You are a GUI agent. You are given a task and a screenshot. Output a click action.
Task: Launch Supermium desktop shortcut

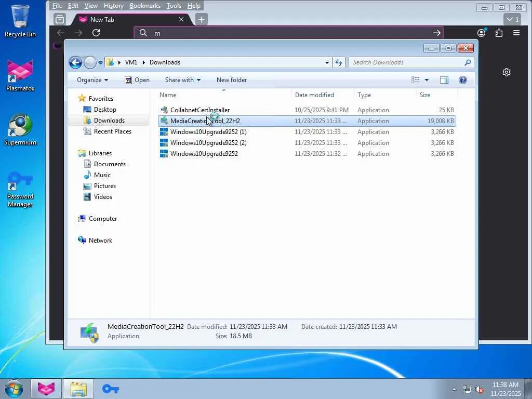[20, 129]
